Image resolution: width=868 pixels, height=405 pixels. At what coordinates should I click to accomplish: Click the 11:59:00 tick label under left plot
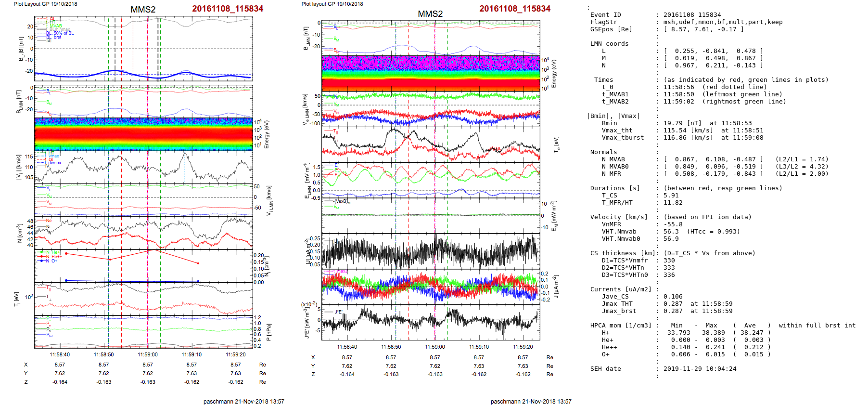(148, 354)
